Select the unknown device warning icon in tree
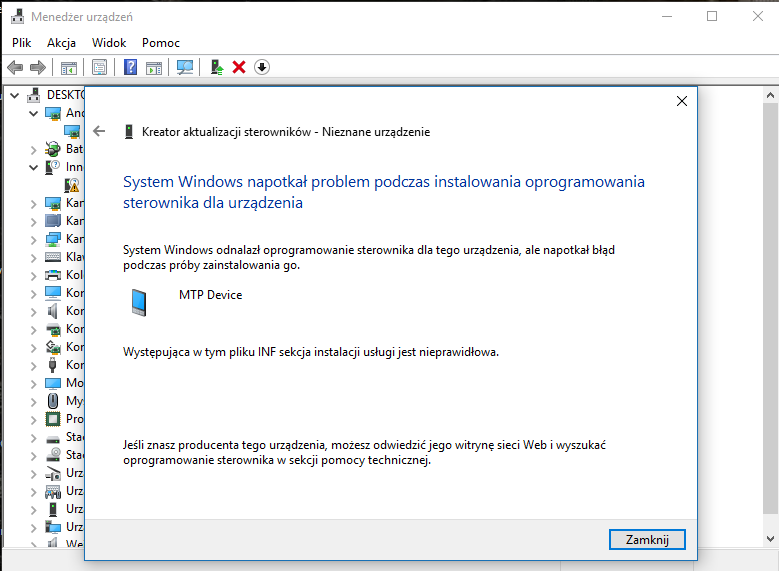 (72, 185)
